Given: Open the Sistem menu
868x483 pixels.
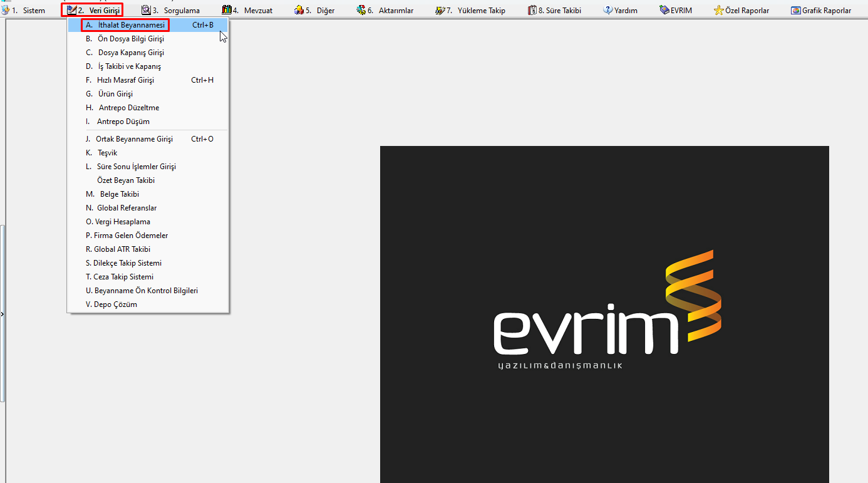Looking at the screenshot, I should (x=29, y=11).
